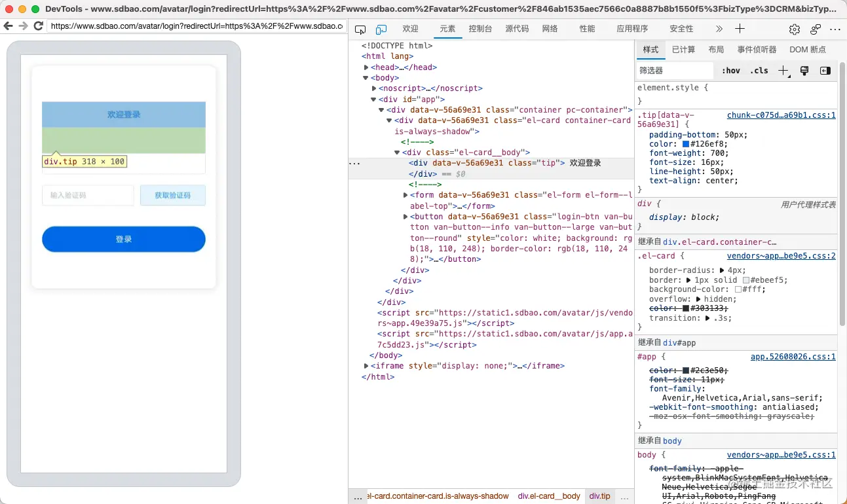Go forward with the browser forward arrow
847x504 pixels.
[23, 26]
